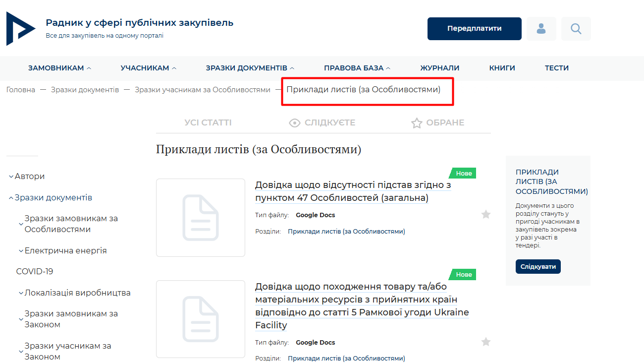Image resolution: width=644 pixels, height=364 pixels.
Task: Open the Журнали menu item
Action: (x=439, y=68)
